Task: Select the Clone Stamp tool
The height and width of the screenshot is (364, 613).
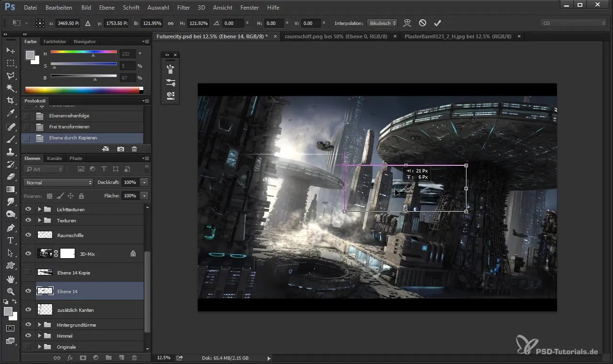Action: (11, 152)
